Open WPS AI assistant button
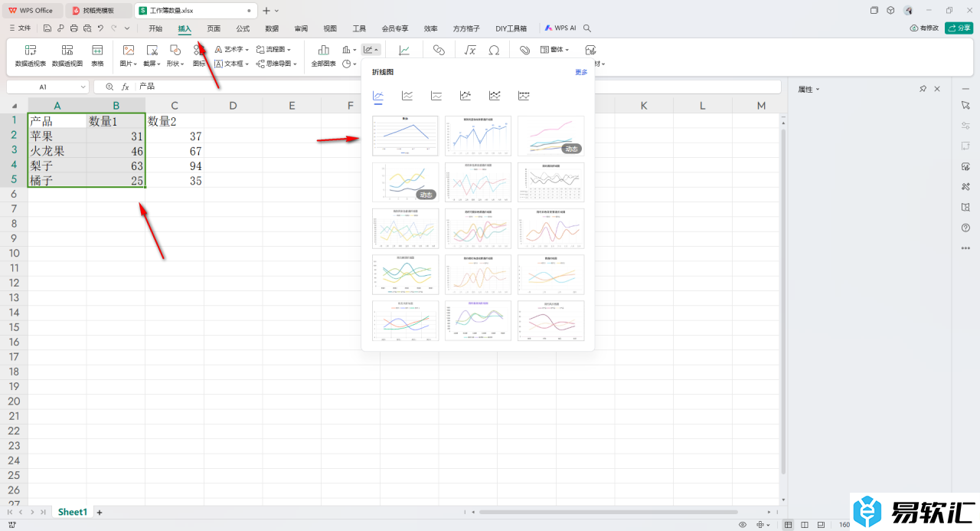 click(x=561, y=28)
